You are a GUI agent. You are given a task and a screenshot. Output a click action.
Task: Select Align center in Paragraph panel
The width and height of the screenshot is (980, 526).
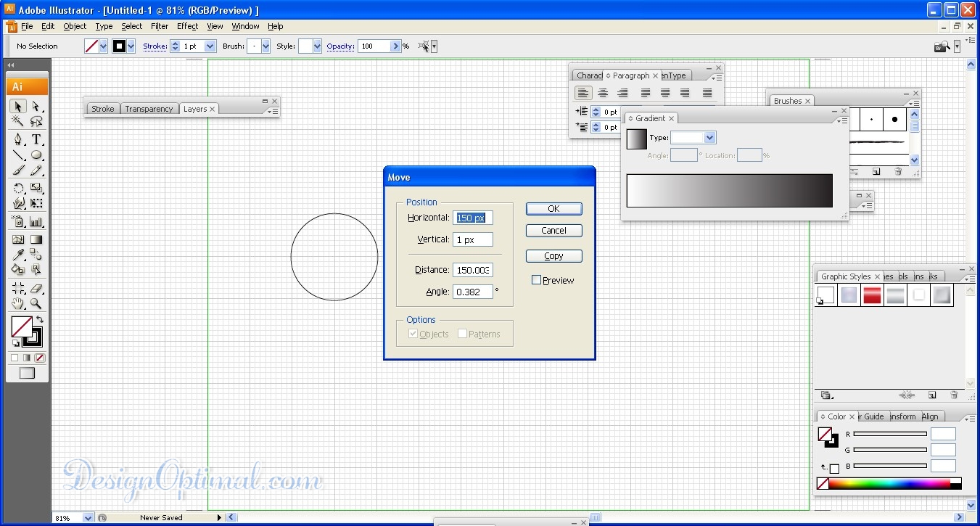click(603, 93)
